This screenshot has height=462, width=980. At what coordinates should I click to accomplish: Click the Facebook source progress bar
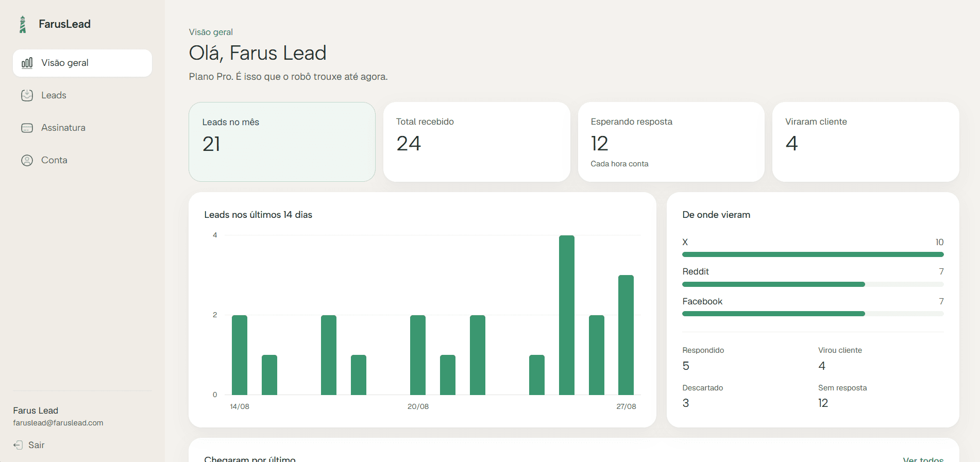pos(813,314)
